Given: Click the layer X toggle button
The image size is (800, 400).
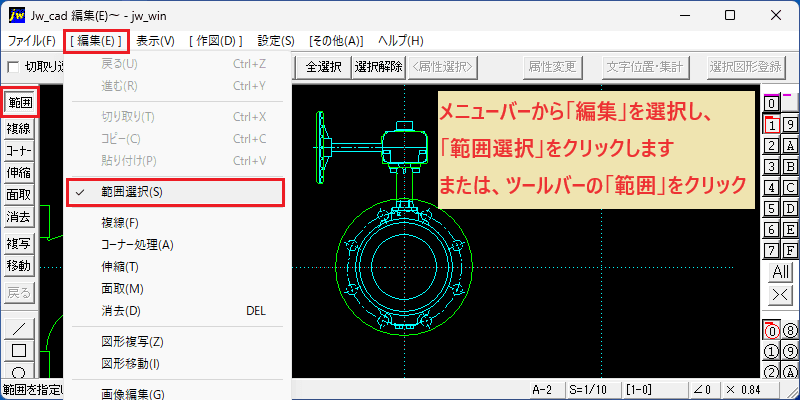Looking at the screenshot, I should pyautogui.click(x=781, y=294).
